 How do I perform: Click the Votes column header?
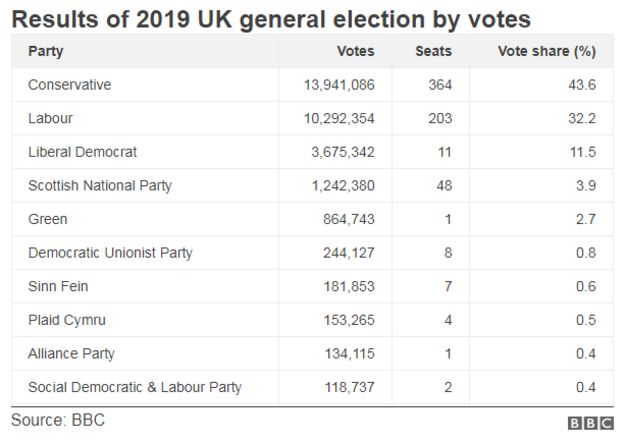(354, 51)
